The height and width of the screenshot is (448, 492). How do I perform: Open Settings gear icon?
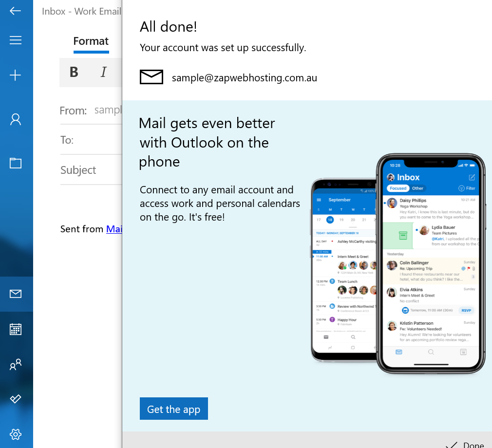16,434
